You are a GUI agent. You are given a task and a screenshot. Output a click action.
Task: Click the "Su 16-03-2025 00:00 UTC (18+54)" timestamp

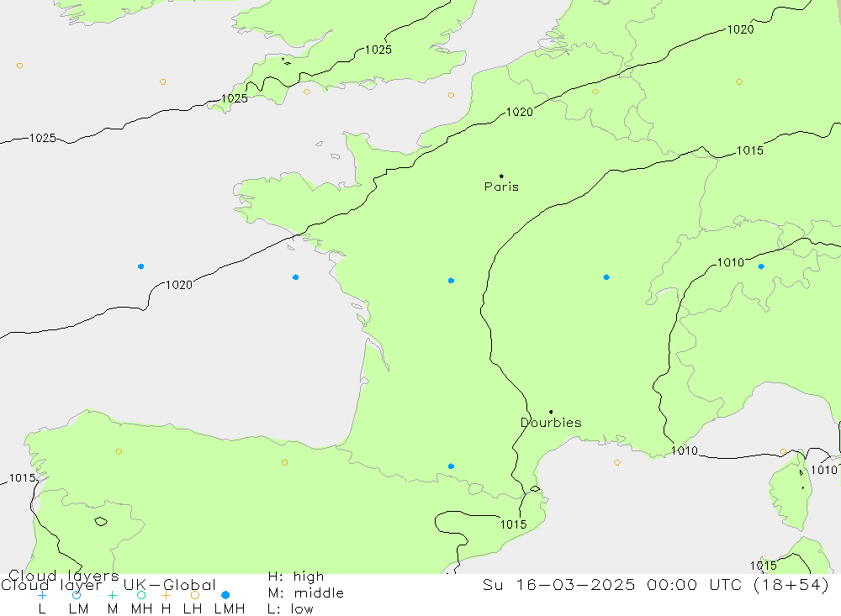(655, 585)
